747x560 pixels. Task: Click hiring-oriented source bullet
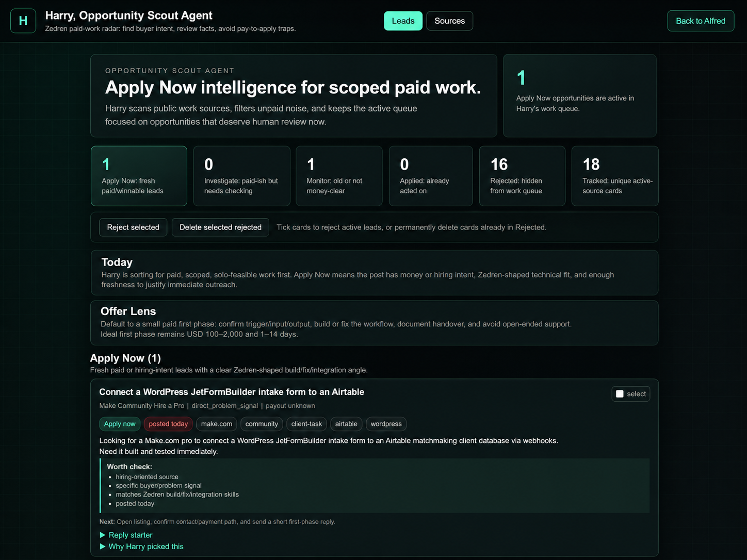[147, 477]
